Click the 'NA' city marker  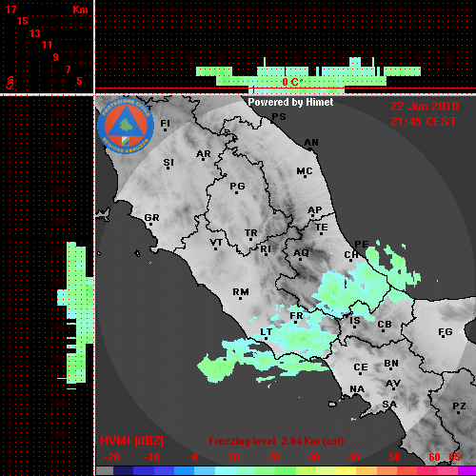pyautogui.click(x=357, y=390)
